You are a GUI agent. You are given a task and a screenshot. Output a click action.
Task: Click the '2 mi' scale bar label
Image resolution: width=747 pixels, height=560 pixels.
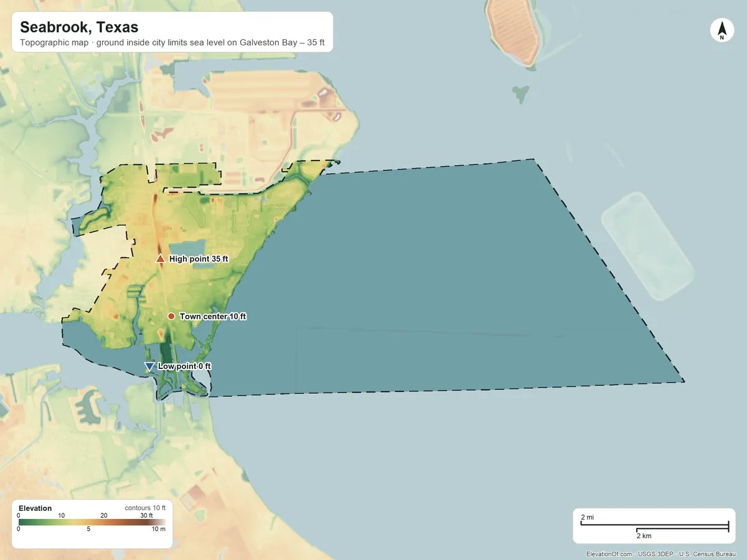(587, 518)
